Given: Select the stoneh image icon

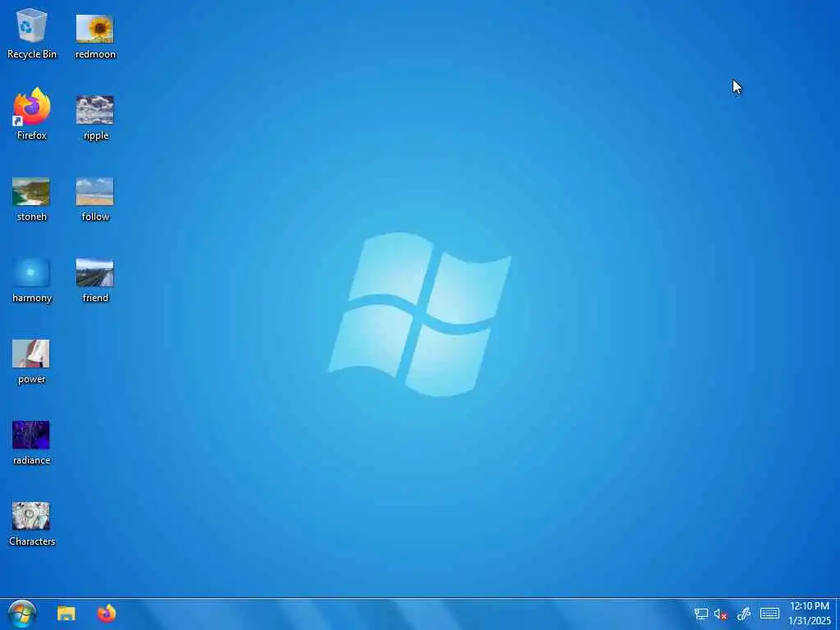Looking at the screenshot, I should 31,199.
